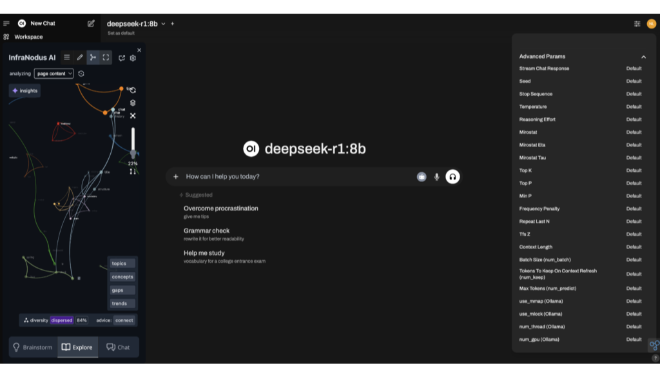The height and width of the screenshot is (377, 660).
Task: Start a call with the headphones button
Action: click(452, 177)
